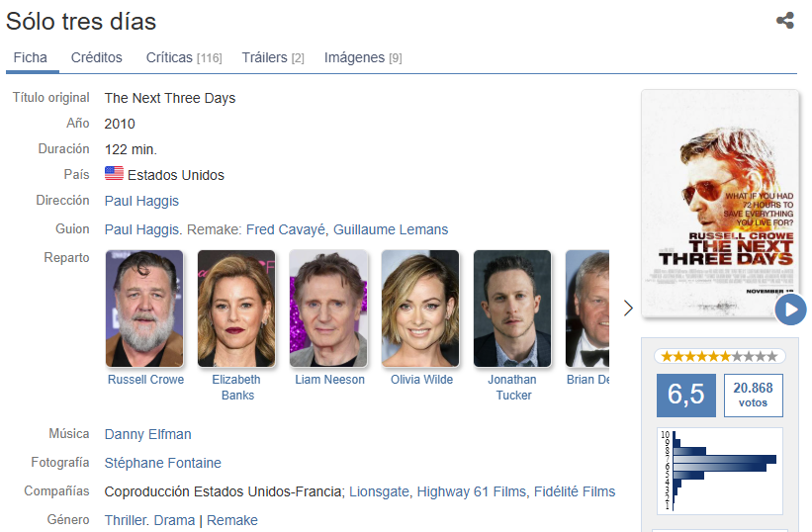This screenshot has height=532, width=812.
Task: Click the rating distribution histogram
Action: (x=719, y=471)
